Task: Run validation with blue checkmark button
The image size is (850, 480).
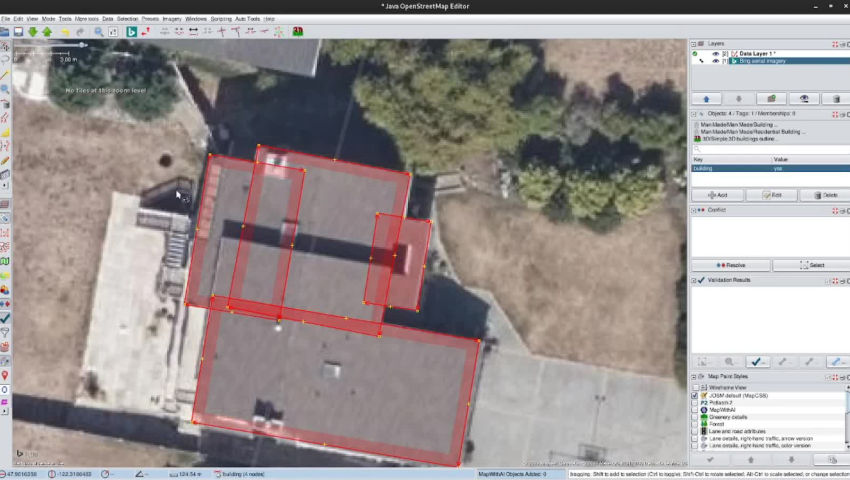Action: coord(757,361)
